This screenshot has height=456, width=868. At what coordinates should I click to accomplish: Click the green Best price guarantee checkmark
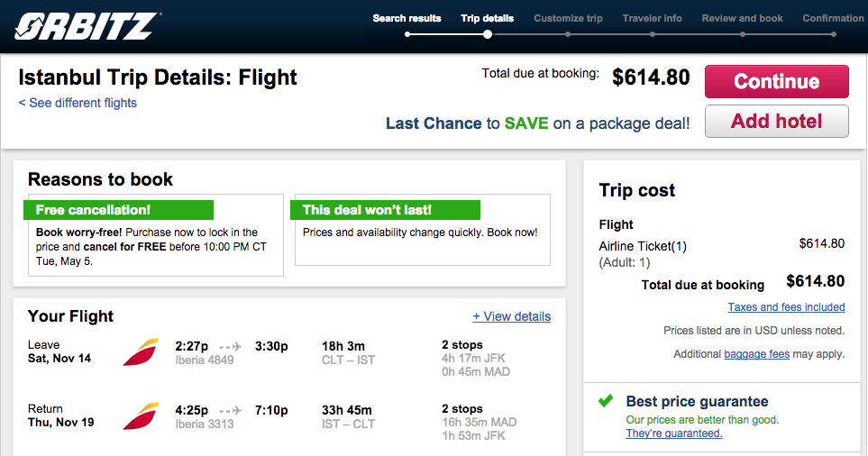(x=607, y=401)
